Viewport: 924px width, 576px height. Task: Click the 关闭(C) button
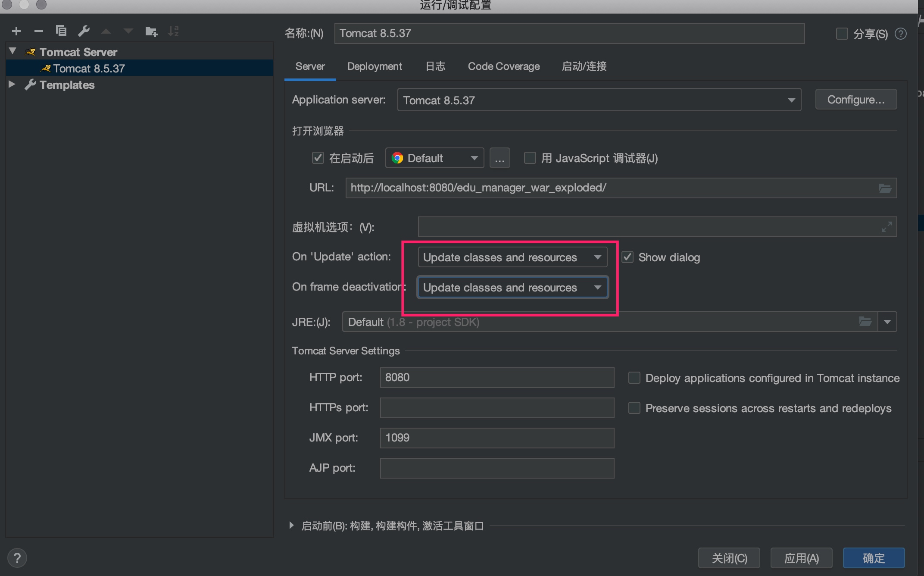[729, 558]
